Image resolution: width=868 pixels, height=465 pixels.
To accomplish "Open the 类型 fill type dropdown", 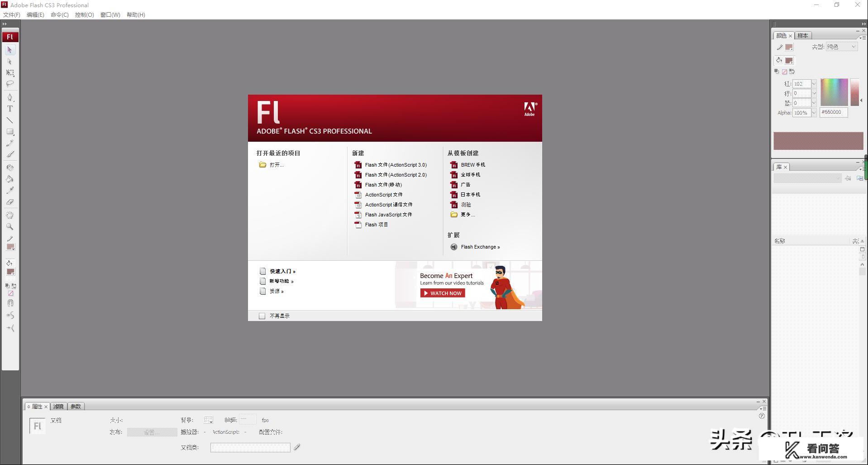I will (x=841, y=47).
